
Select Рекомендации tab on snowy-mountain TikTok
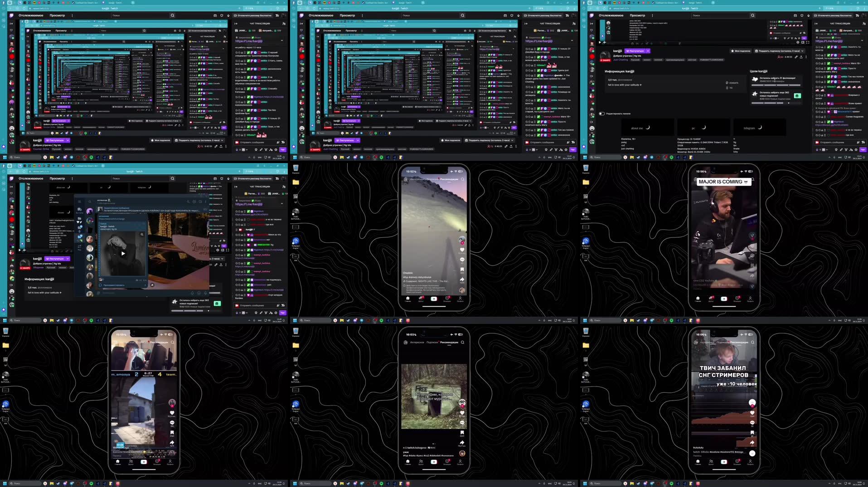pos(449,179)
